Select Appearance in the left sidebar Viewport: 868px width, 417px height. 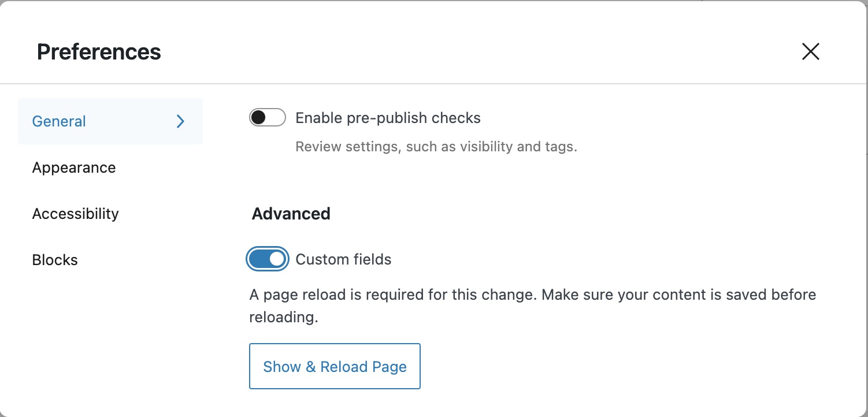[x=73, y=167]
